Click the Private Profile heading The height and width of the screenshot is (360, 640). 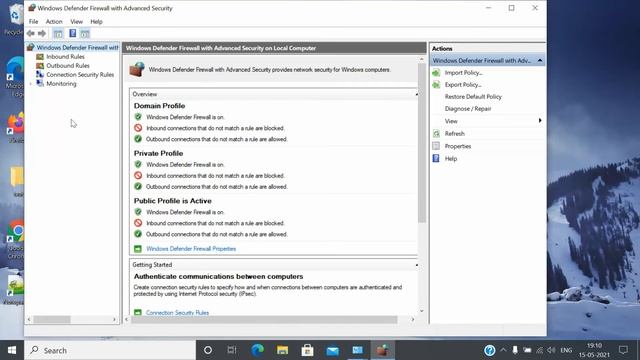pos(158,153)
